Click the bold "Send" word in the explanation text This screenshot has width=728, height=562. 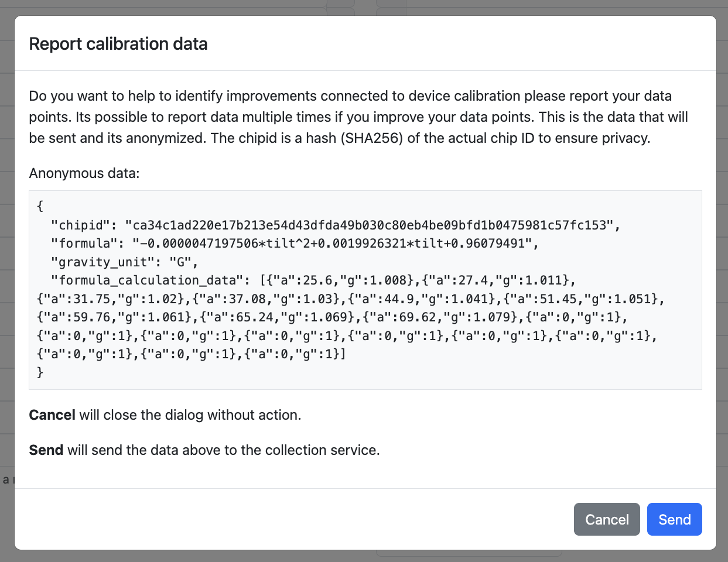pyautogui.click(x=46, y=450)
